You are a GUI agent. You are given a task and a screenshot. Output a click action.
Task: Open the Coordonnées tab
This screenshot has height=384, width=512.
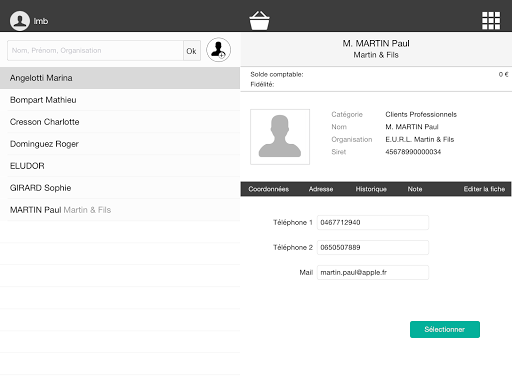(x=268, y=189)
